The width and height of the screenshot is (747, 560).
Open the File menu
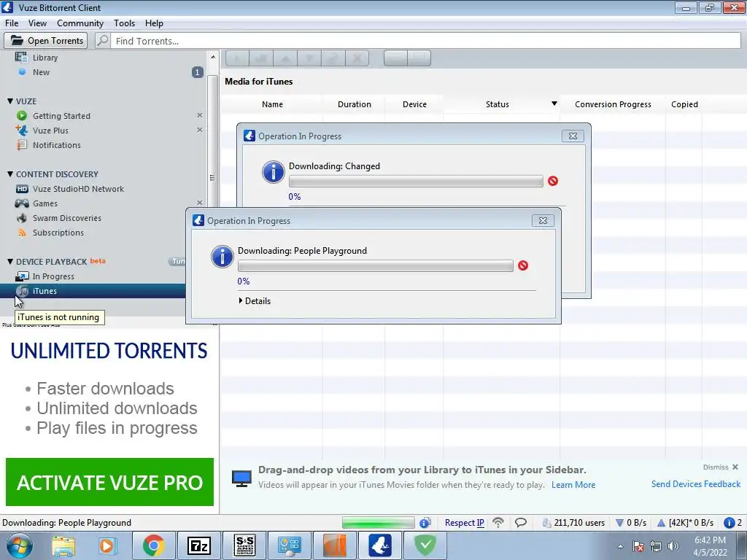[12, 23]
